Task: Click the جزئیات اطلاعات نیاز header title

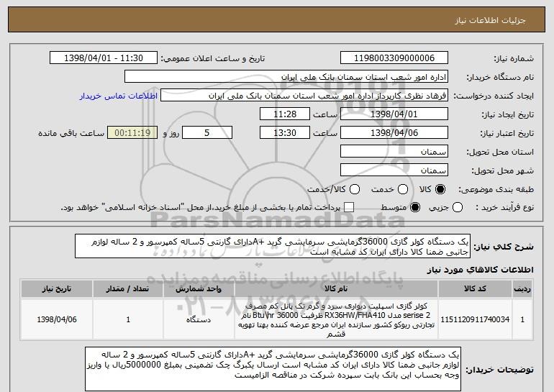Action: 490,20
